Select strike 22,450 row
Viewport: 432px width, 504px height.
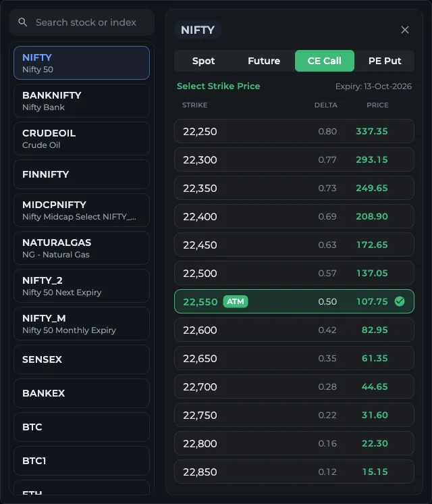coord(294,245)
